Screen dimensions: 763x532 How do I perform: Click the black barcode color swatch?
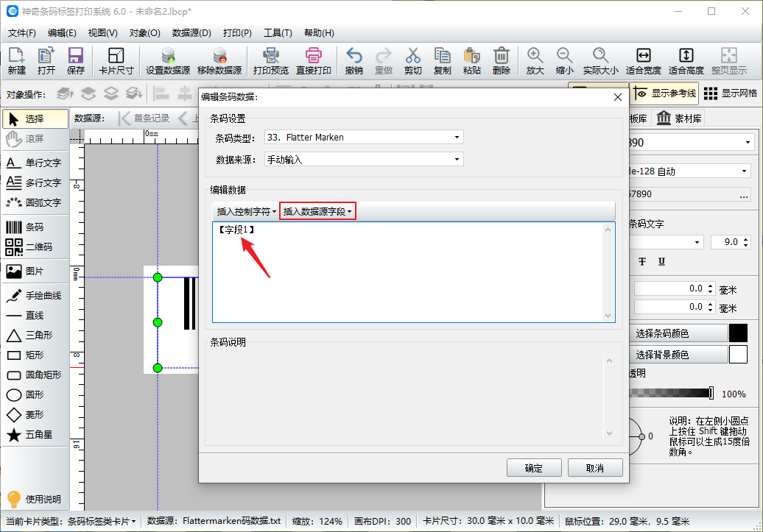point(738,333)
